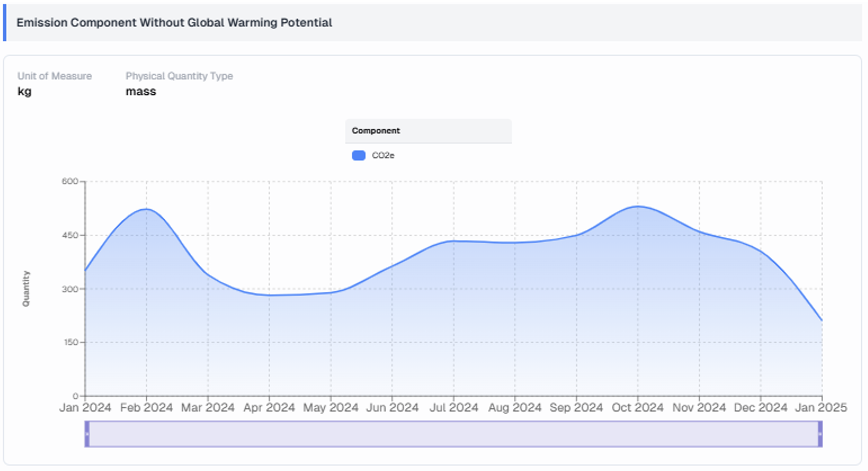The image size is (868, 471).
Task: Click the 450 y-axis tick label
Action: (70, 235)
